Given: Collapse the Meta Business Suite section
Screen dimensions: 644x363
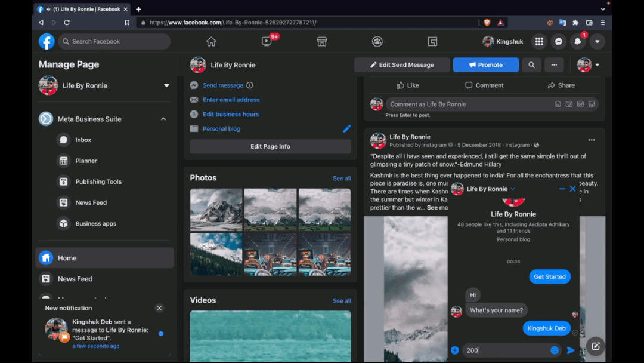Looking at the screenshot, I should tap(163, 119).
